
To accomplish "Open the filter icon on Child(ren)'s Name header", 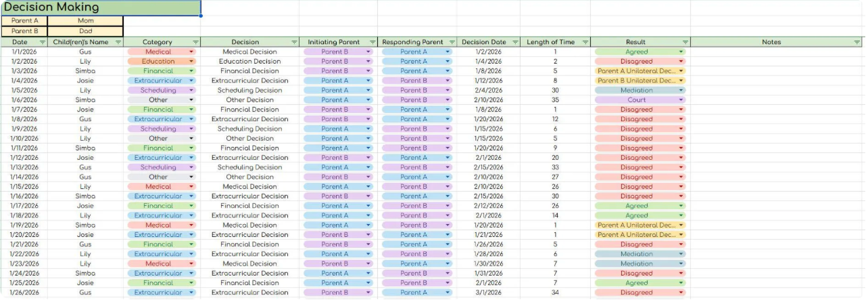I will point(120,42).
